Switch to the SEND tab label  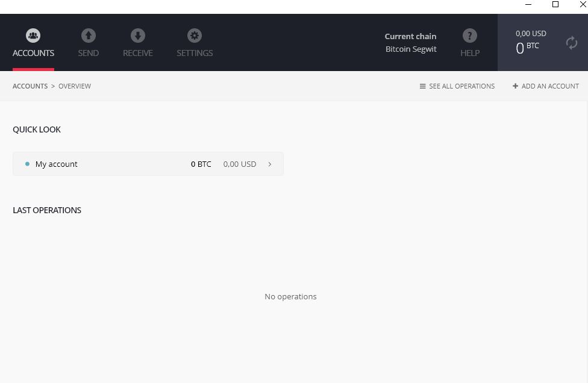coord(89,53)
